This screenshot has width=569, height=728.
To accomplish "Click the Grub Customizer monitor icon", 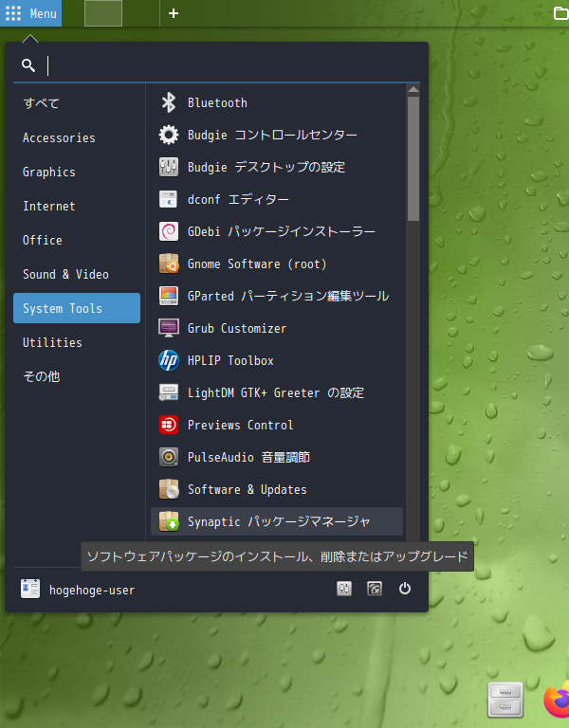I will click(168, 328).
